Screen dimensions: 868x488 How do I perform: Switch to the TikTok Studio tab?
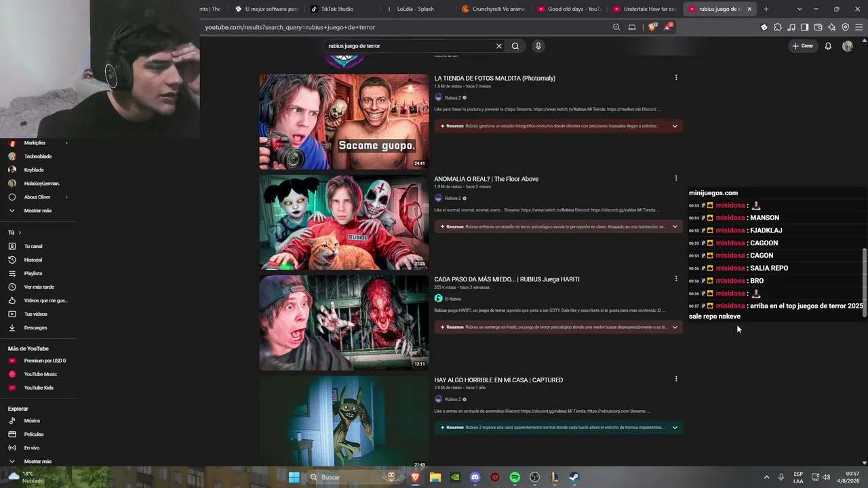[x=342, y=9]
